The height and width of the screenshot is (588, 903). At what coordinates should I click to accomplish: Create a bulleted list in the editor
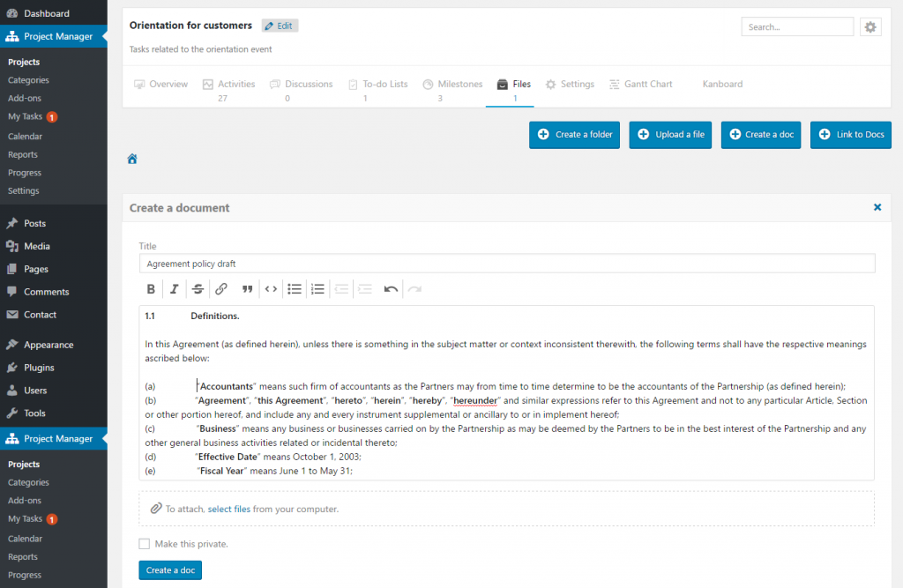tap(295, 288)
